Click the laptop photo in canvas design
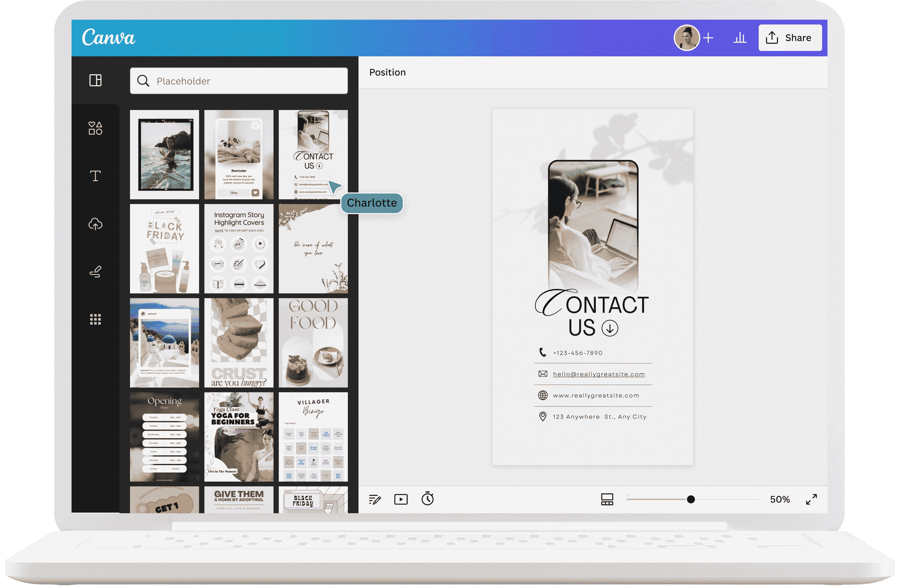Screen dimensions: 899x588 (x=593, y=226)
